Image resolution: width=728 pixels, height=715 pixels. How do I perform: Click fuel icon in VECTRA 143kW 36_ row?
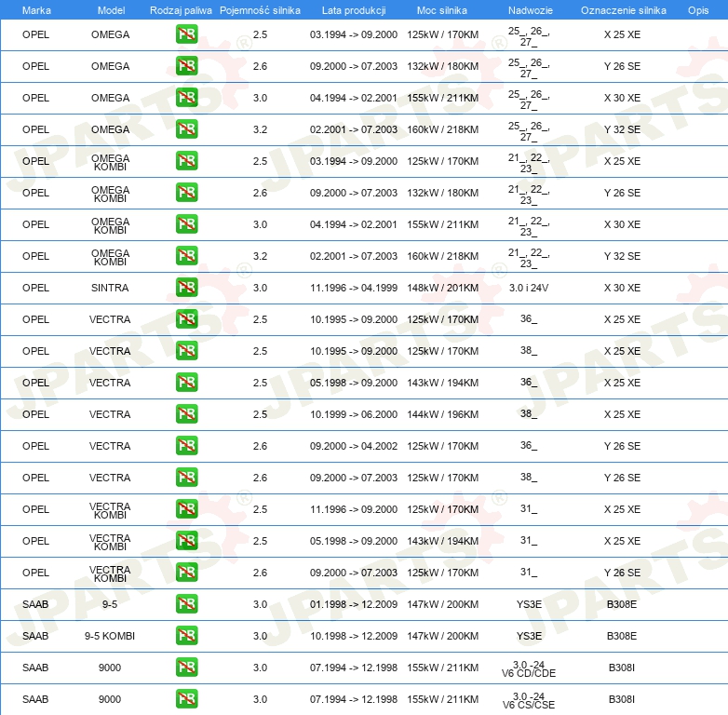coord(186,383)
